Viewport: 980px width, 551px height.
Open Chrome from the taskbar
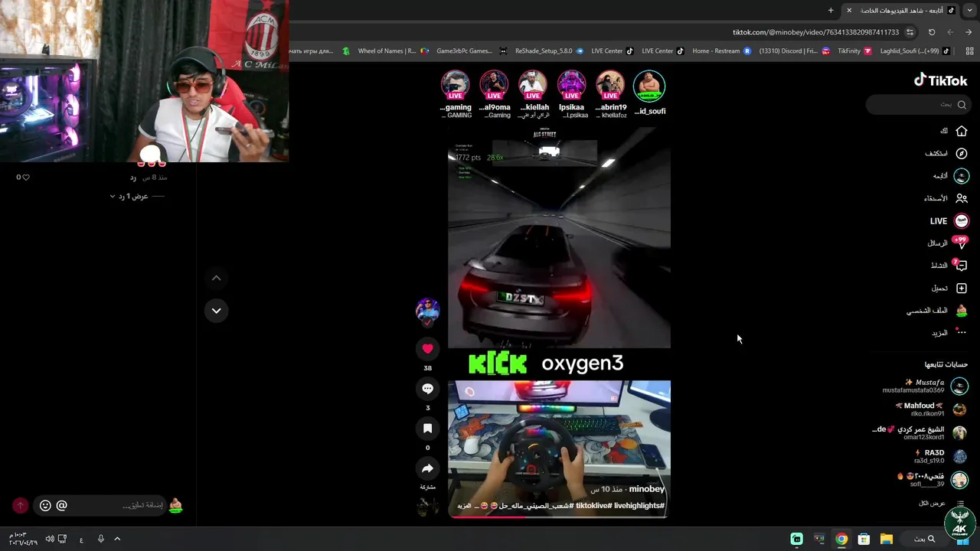point(841,539)
